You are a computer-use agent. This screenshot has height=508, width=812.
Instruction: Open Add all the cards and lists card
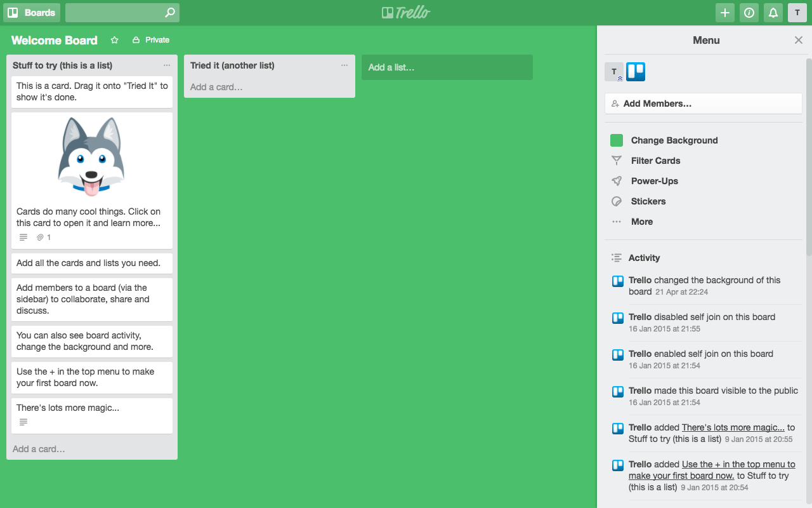click(92, 264)
